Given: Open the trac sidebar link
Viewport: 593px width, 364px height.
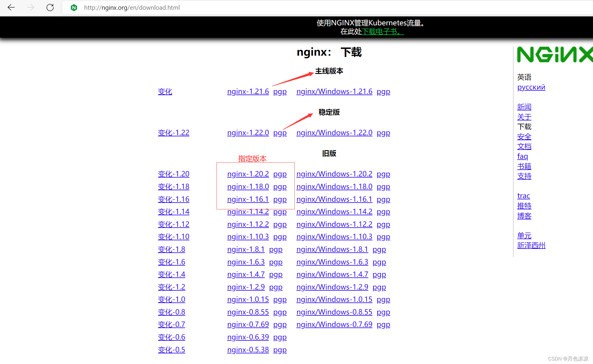Looking at the screenshot, I should [523, 196].
